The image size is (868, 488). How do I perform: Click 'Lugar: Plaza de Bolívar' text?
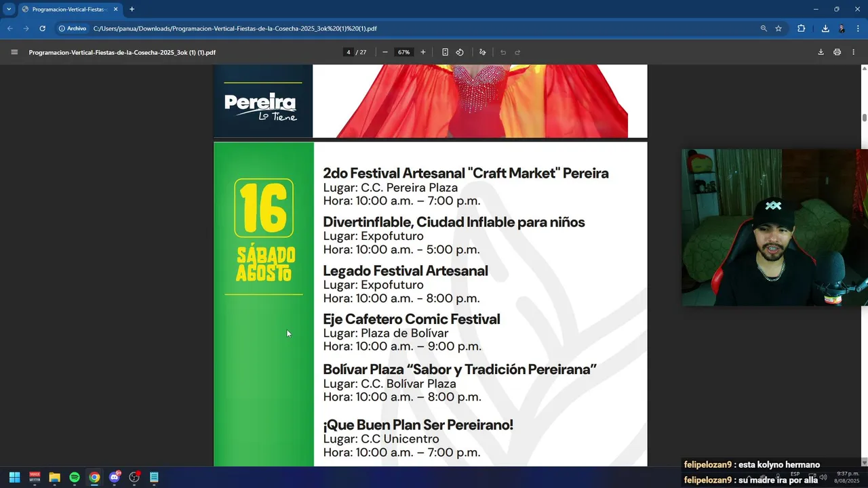tap(386, 333)
